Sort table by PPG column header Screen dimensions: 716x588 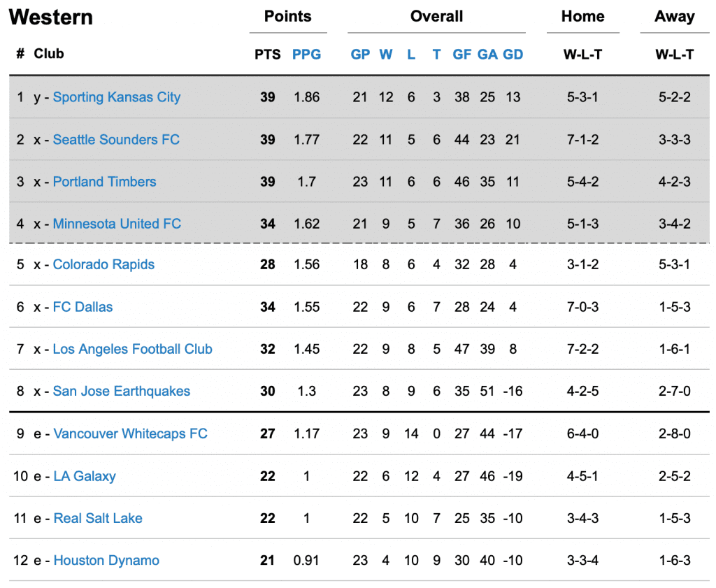[306, 55]
